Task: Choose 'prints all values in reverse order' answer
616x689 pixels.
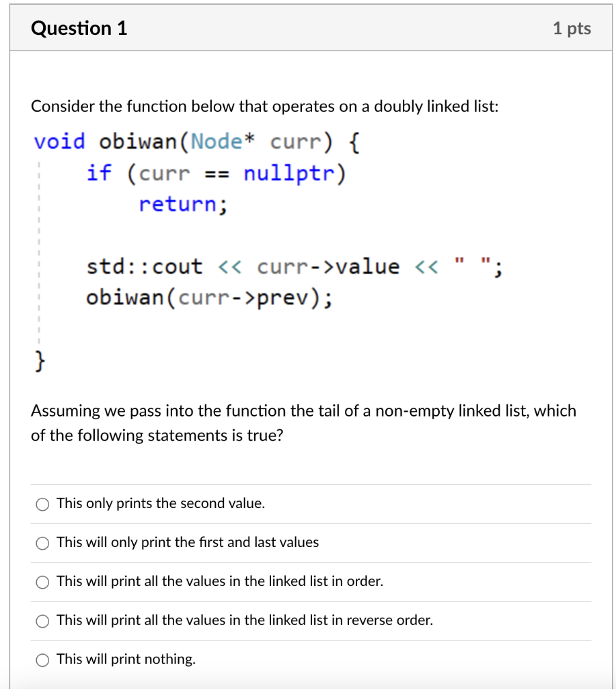Action: coord(42,620)
